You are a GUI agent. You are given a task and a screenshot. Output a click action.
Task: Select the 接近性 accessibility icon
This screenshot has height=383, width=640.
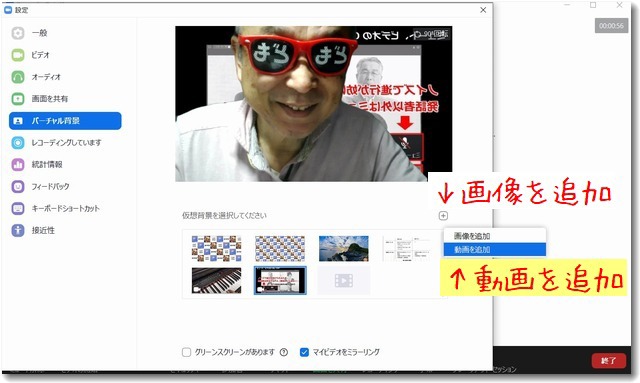tap(18, 230)
